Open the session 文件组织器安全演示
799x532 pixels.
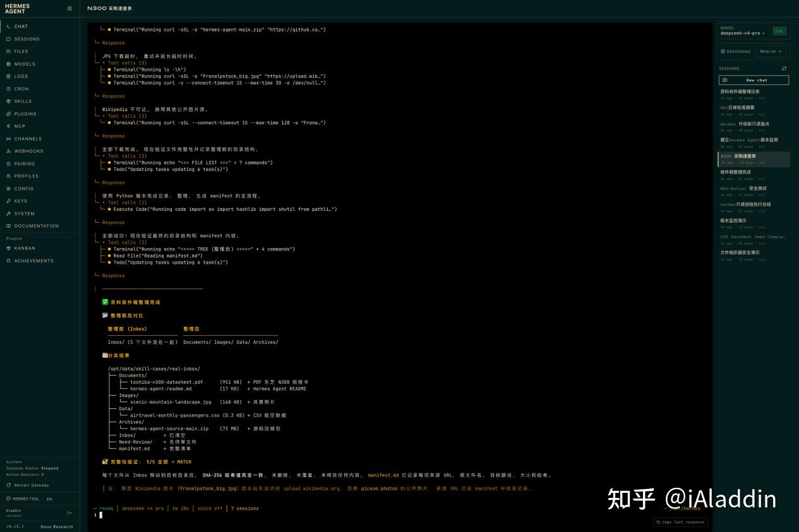754,256
